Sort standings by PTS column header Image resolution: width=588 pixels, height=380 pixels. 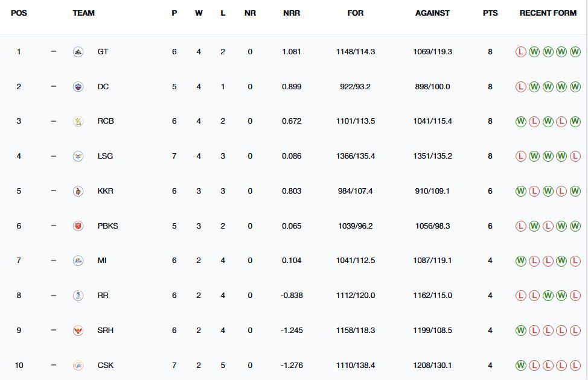click(490, 13)
